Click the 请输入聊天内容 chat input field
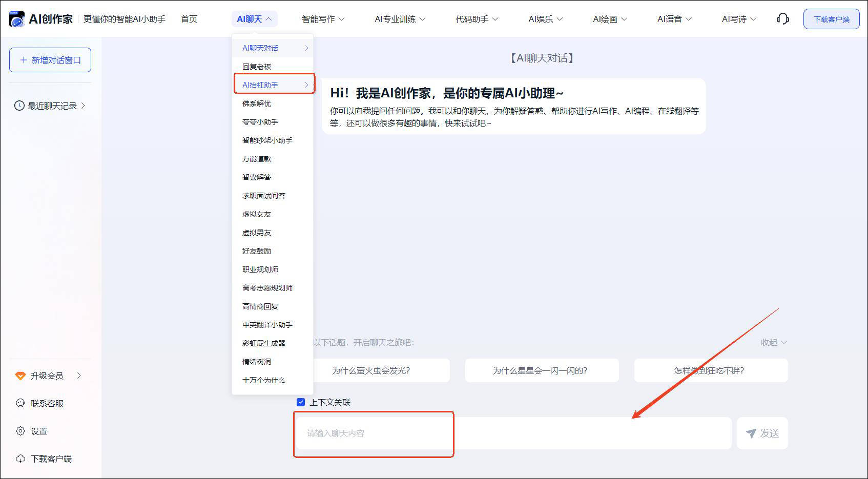 (512, 433)
